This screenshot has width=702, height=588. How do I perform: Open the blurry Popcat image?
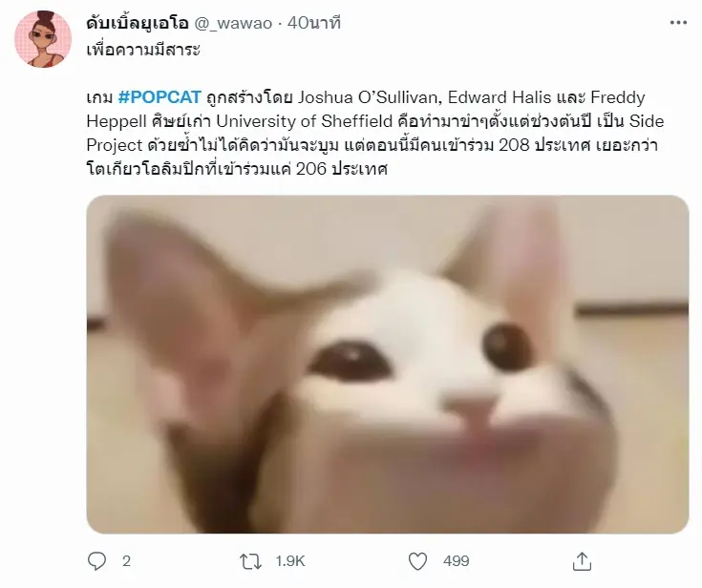click(x=388, y=365)
